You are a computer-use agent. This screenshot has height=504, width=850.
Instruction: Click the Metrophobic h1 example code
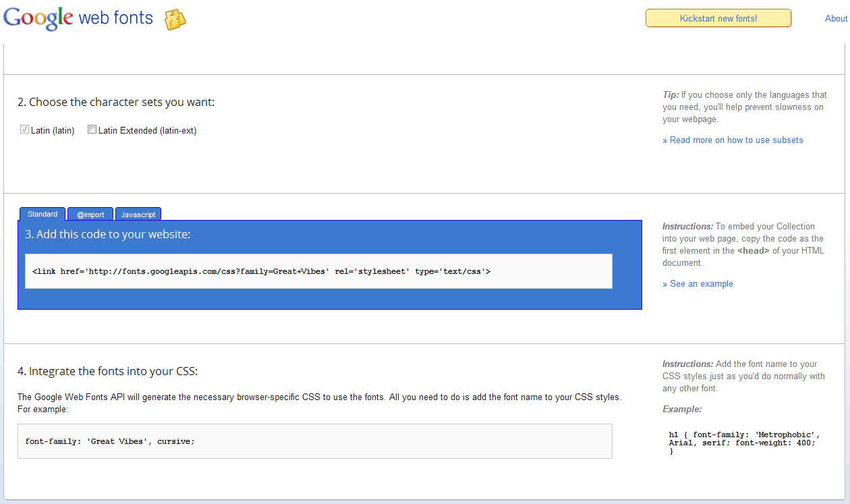(745, 443)
